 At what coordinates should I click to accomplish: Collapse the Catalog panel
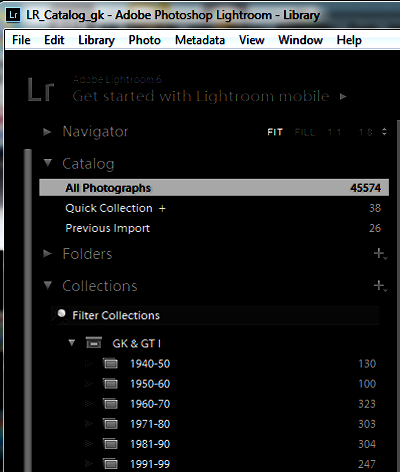tap(48, 163)
